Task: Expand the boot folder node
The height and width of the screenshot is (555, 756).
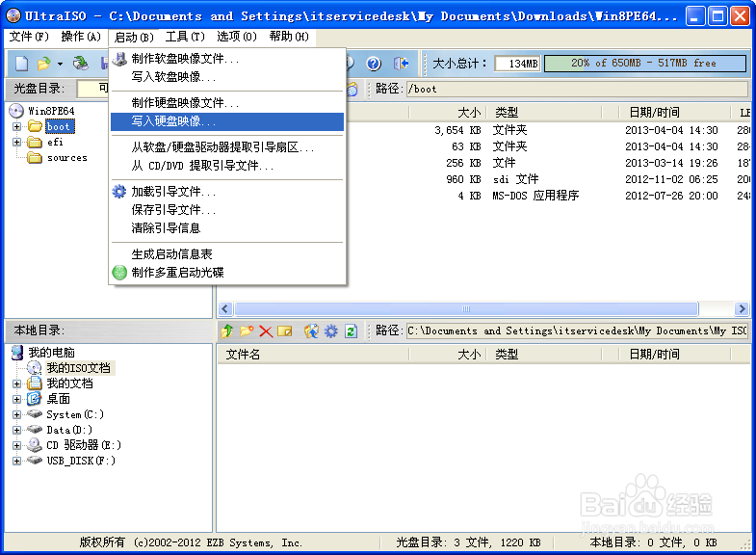Action: coord(17,127)
